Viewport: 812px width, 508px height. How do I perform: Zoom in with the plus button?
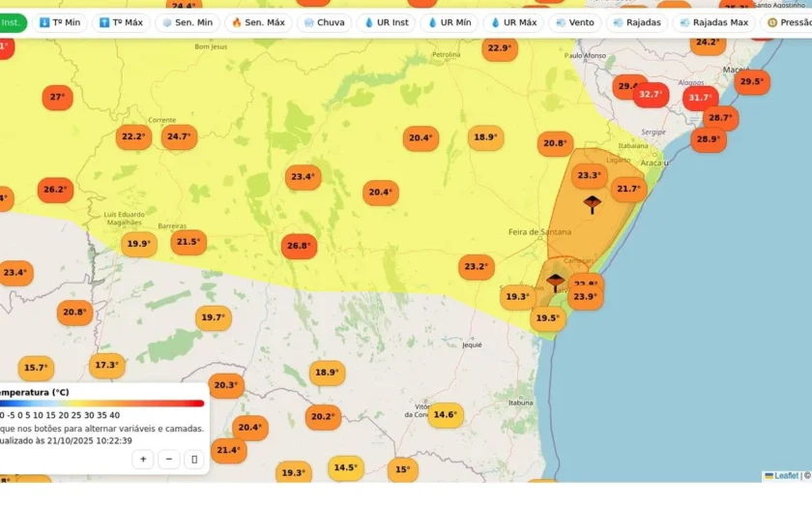click(143, 460)
